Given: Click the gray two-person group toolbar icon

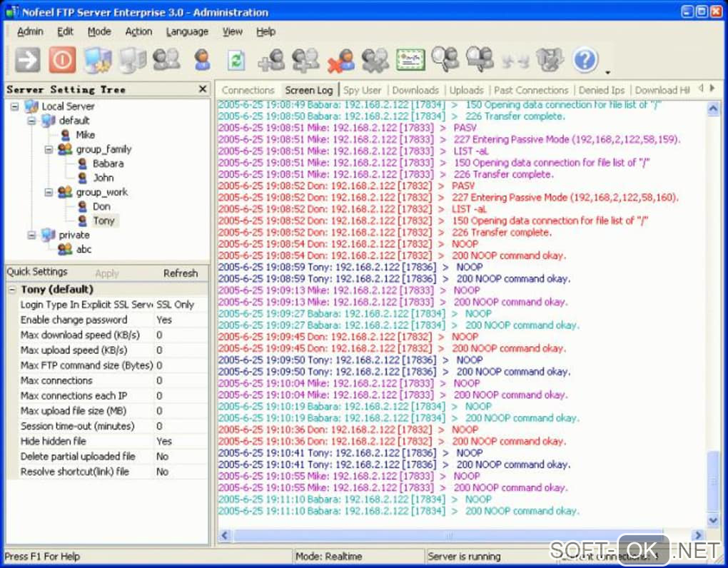Looking at the screenshot, I should click(x=167, y=60).
